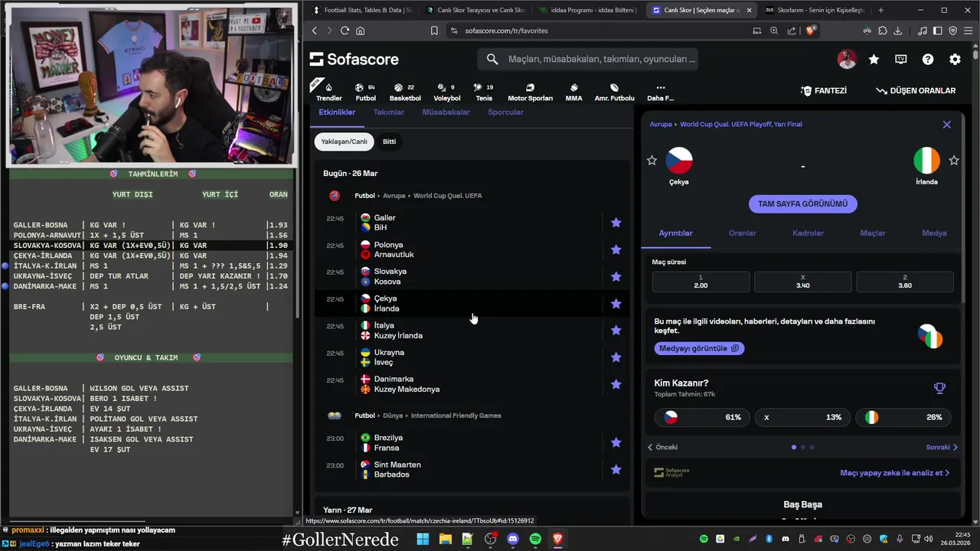This screenshot has height=551, width=980.
Task: Go to Önceki slide chevron
Action: [650, 447]
